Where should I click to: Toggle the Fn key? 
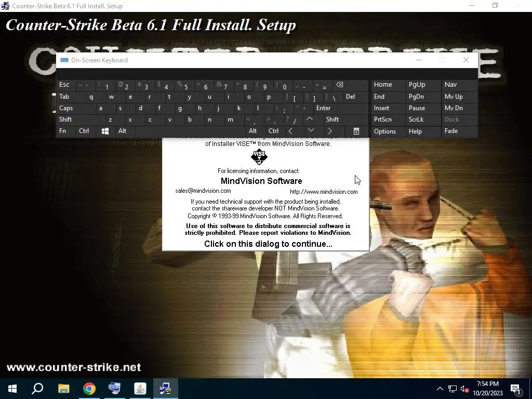tap(66, 131)
